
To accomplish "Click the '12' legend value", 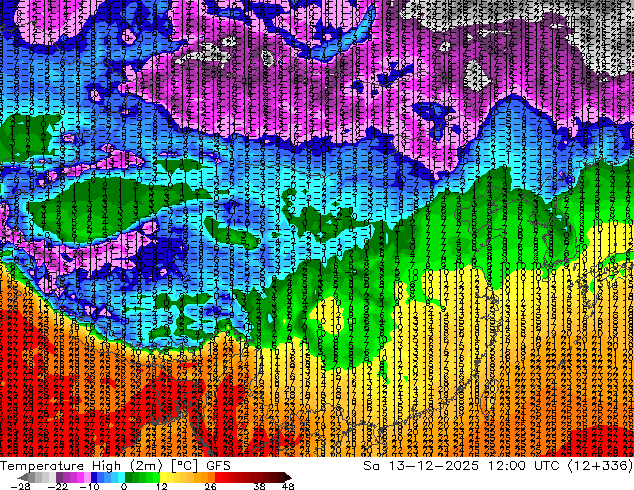I will click(162, 486).
